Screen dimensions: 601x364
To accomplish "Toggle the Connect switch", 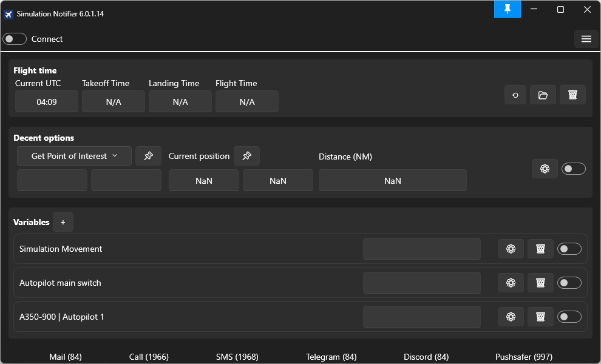I will click(x=15, y=39).
